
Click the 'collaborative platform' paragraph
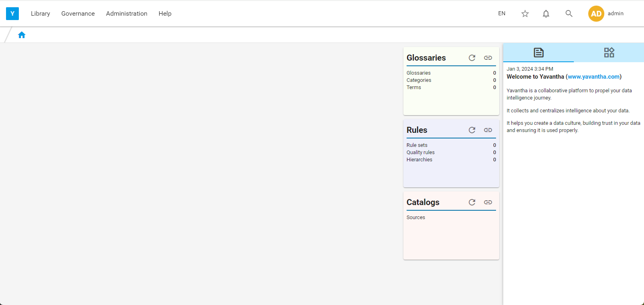click(569, 94)
